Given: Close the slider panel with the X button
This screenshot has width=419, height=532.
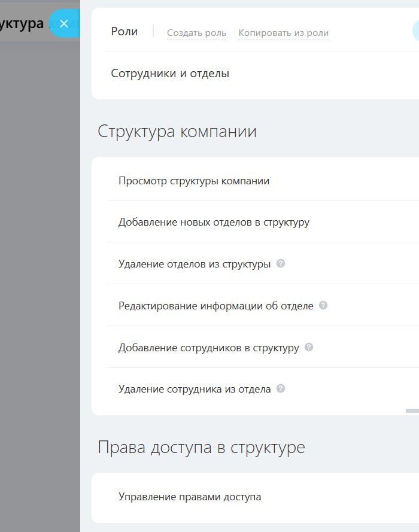Looking at the screenshot, I should (x=64, y=24).
